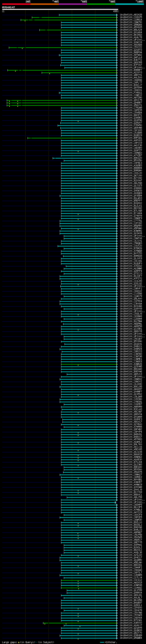Open hit UniRef100_C1DXZ5
Screen dimensions: 146x644
click(131, 17)
